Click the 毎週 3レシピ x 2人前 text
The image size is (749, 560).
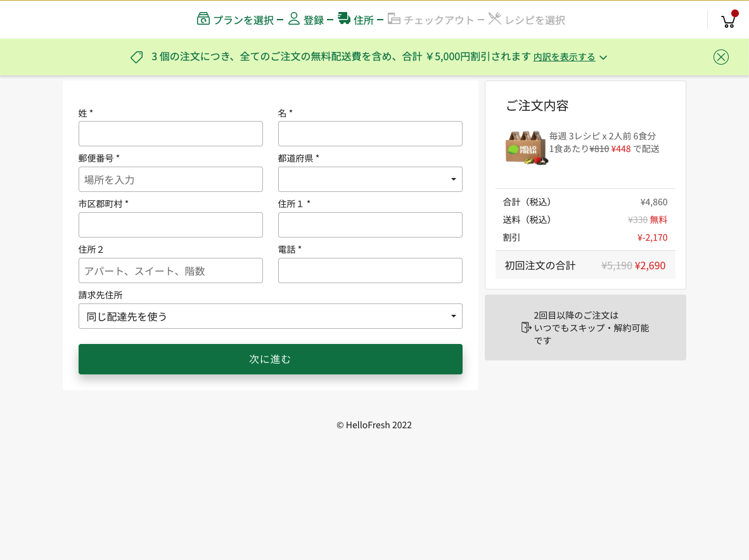tap(603, 136)
